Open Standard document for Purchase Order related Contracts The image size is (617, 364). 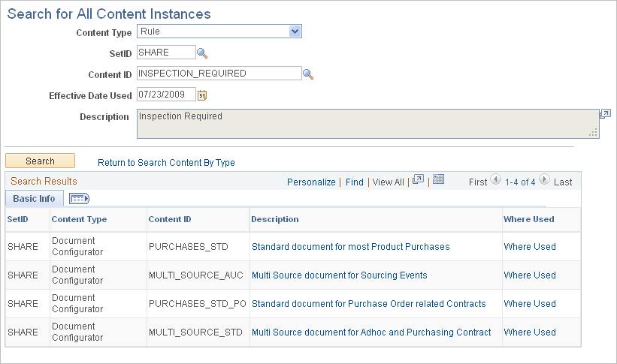click(369, 304)
